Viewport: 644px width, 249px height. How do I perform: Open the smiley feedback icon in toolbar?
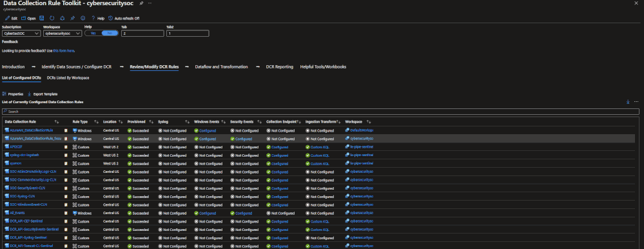pyautogui.click(x=83, y=18)
